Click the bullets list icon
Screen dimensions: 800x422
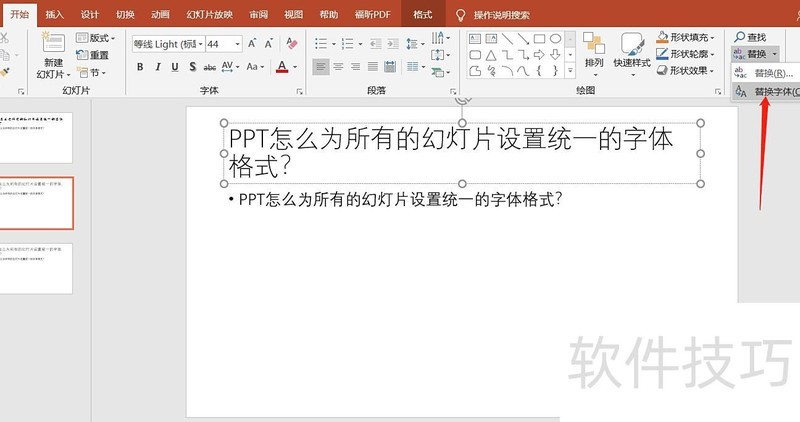pyautogui.click(x=321, y=44)
